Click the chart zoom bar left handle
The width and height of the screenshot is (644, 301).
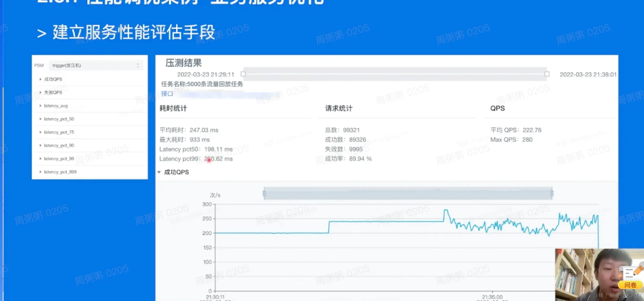tap(264, 193)
